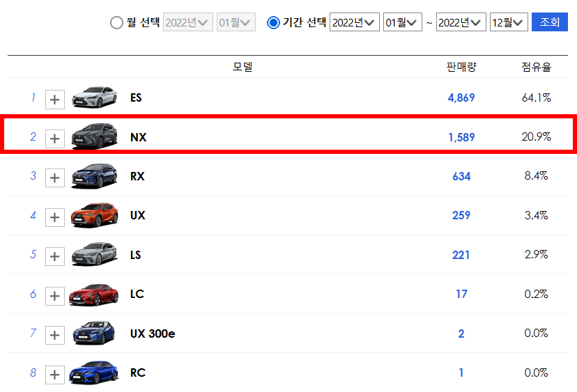This screenshot has width=577, height=392.
Task: Click the UX 300e sales figure 2
Action: pos(461,334)
